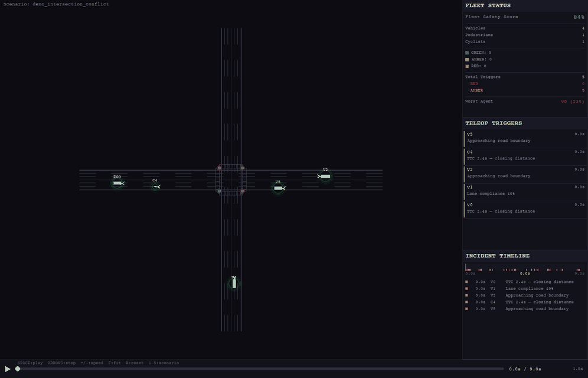Click the GREEN status legend swatch
Image resolution: width=588 pixels, height=378 pixels.
click(467, 53)
